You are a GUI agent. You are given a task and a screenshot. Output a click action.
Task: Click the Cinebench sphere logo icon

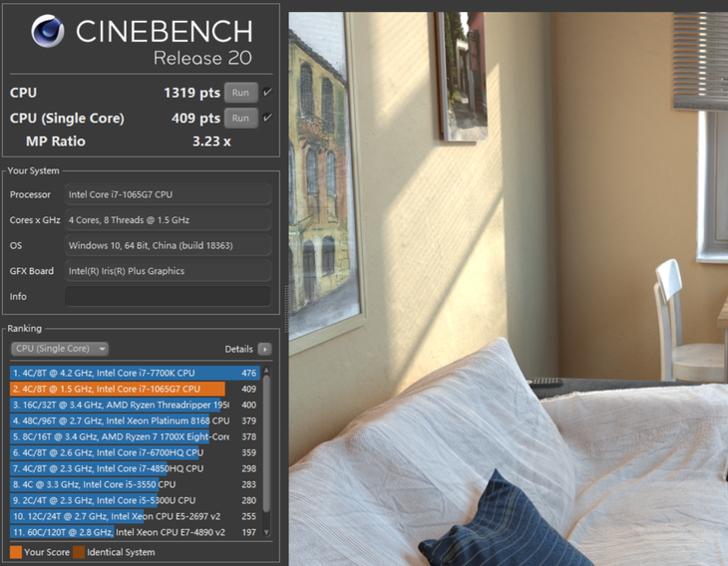(48, 33)
